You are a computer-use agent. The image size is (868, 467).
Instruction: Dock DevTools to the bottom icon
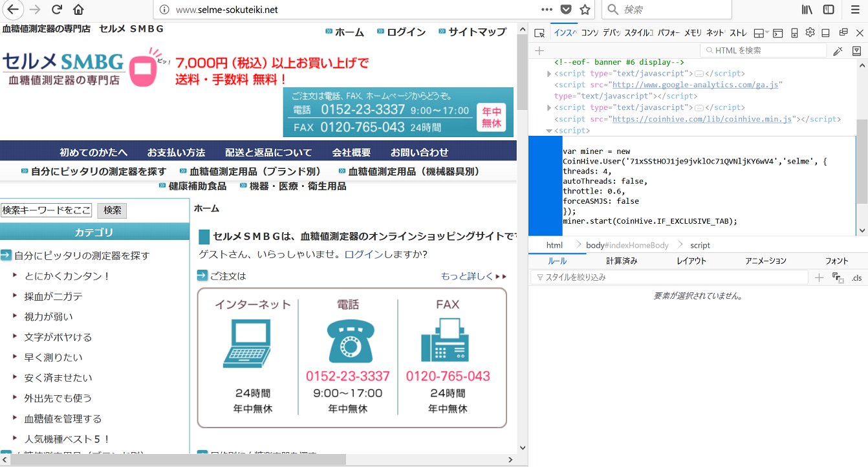(825, 33)
